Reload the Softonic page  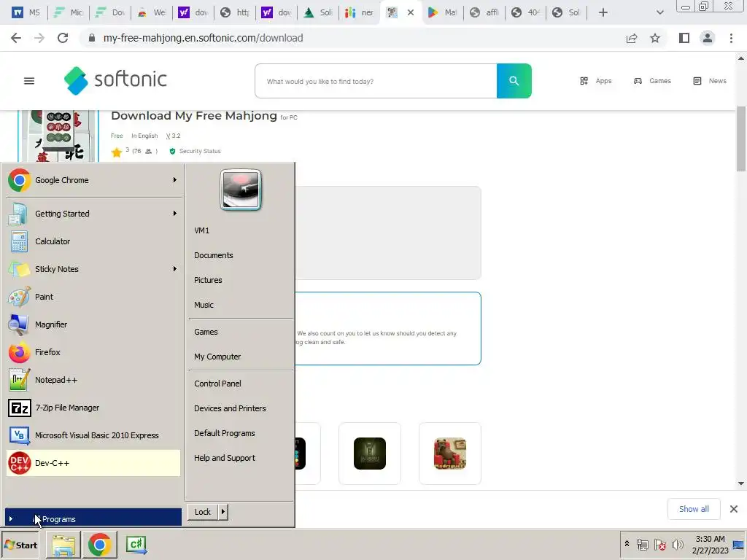click(63, 38)
